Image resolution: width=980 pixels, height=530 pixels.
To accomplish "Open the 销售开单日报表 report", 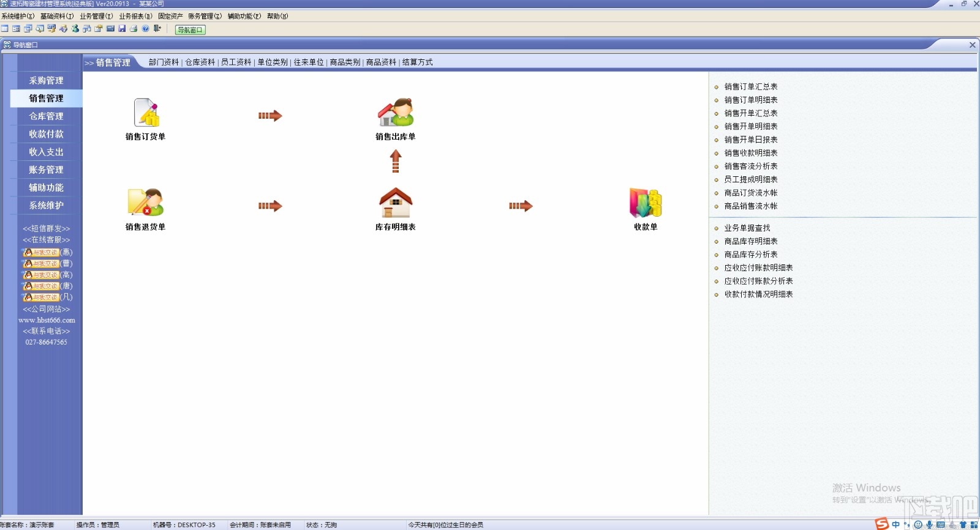I will (751, 140).
